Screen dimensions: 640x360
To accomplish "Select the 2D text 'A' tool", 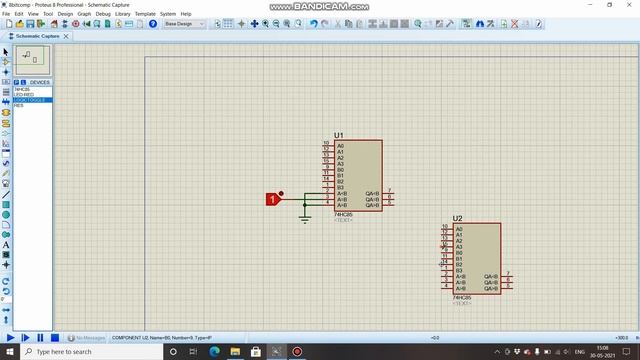I will [6, 245].
